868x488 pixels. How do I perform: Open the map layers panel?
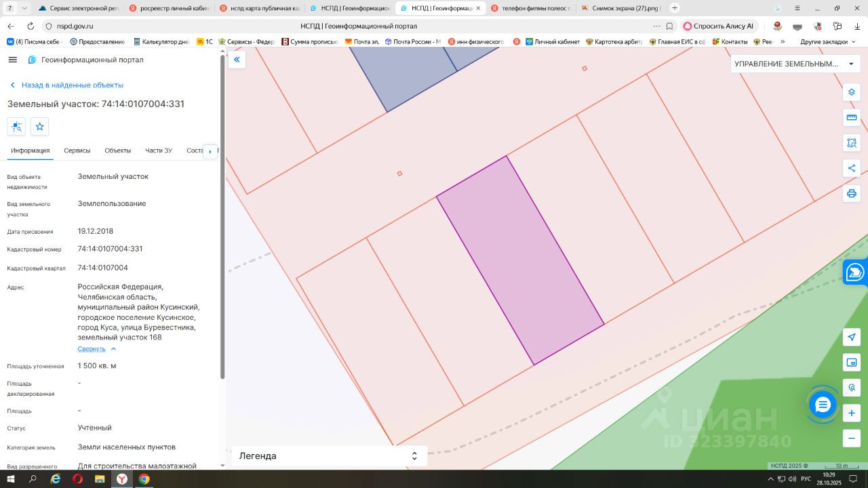tap(852, 92)
